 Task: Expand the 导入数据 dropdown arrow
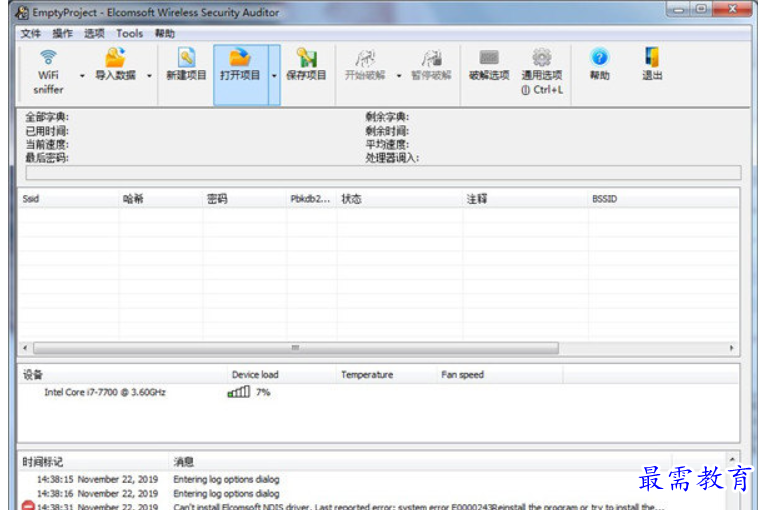(x=149, y=76)
